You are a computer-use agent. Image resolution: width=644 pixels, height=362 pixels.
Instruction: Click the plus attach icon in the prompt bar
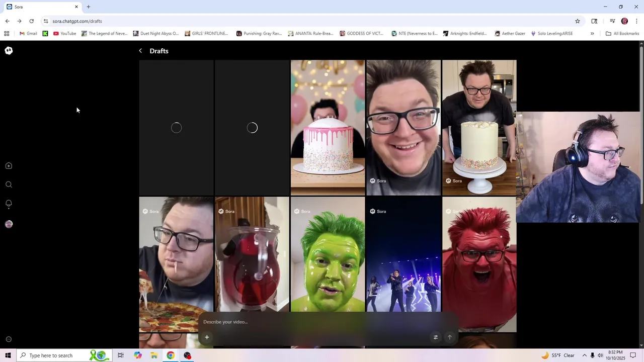click(207, 337)
